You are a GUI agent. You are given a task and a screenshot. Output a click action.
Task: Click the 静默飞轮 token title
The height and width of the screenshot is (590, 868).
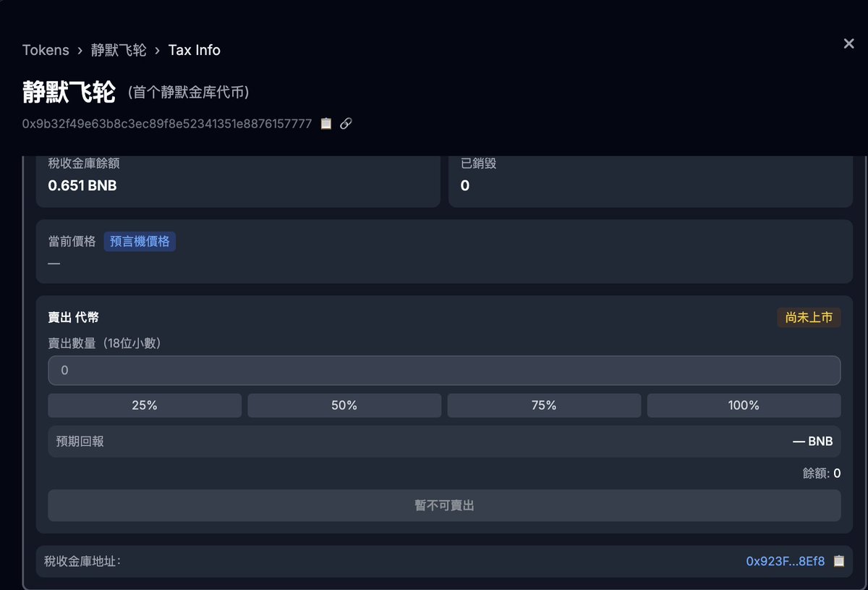pos(69,92)
